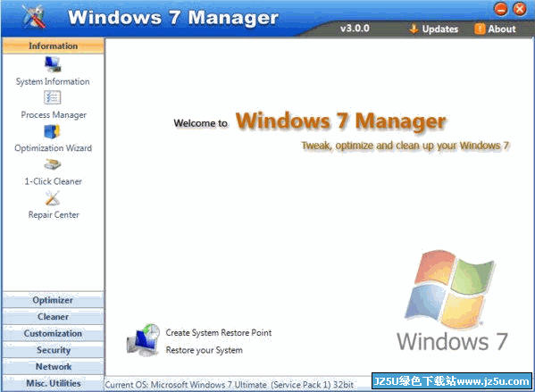Image resolution: width=535 pixels, height=392 pixels.
Task: Click Restore your System
Action: click(x=204, y=350)
